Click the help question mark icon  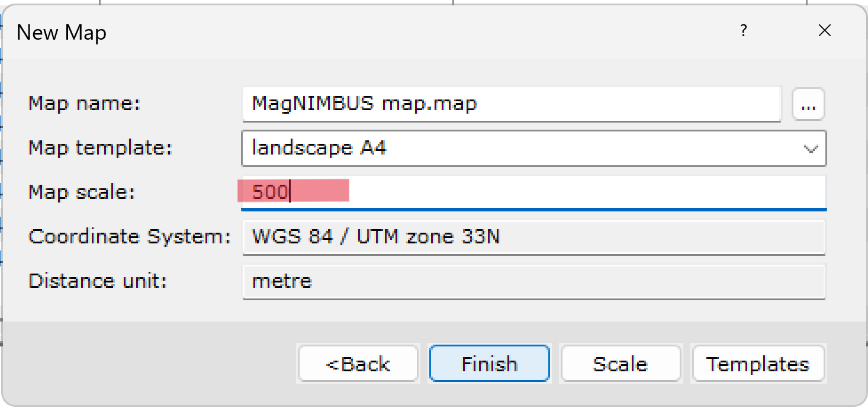tap(744, 31)
